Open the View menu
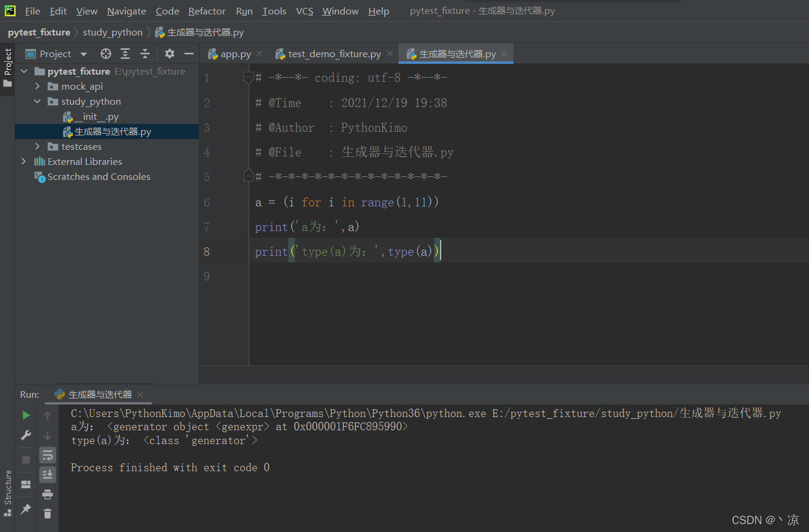 click(x=87, y=11)
